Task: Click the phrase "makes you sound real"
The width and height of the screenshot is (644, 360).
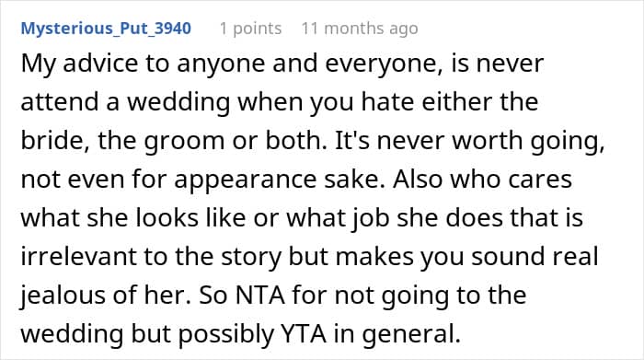Action: pos(466,257)
